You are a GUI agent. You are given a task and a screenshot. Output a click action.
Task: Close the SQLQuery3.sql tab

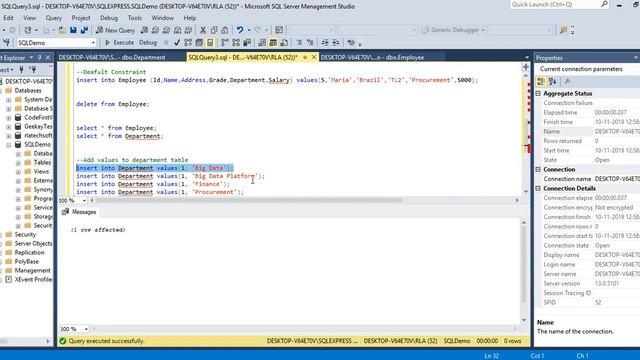point(314,58)
